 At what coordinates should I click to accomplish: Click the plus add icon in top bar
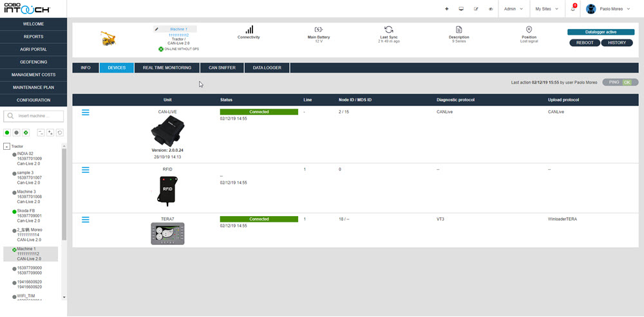(446, 8)
